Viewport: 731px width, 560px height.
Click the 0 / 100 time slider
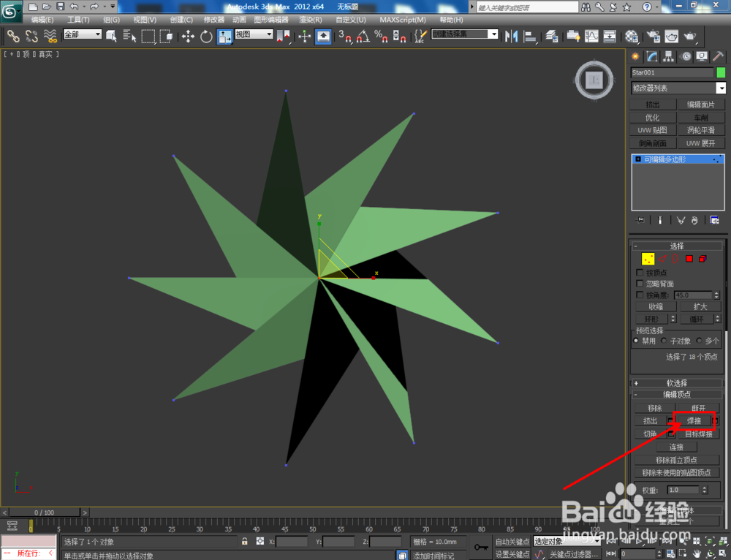pyautogui.click(x=45, y=512)
